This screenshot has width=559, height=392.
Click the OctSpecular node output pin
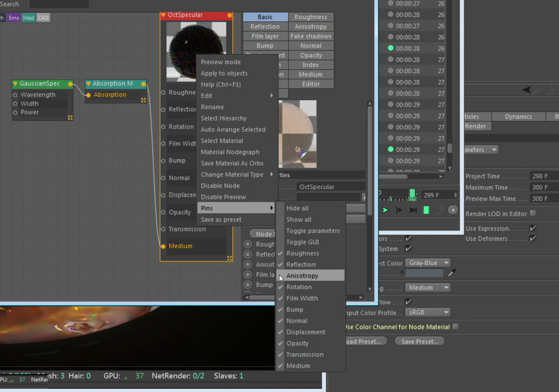(229, 15)
